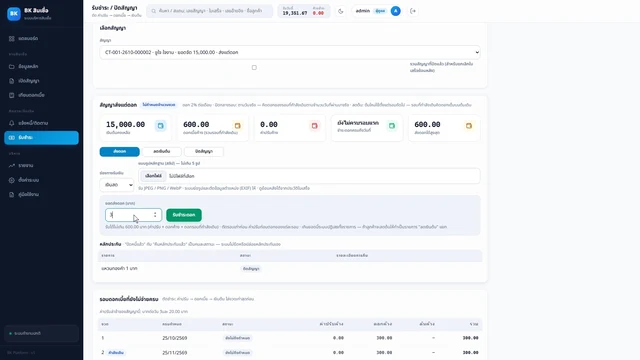Viewport: 640px width, 360px height.
Task: Click inside the top search field
Action: 209,11
